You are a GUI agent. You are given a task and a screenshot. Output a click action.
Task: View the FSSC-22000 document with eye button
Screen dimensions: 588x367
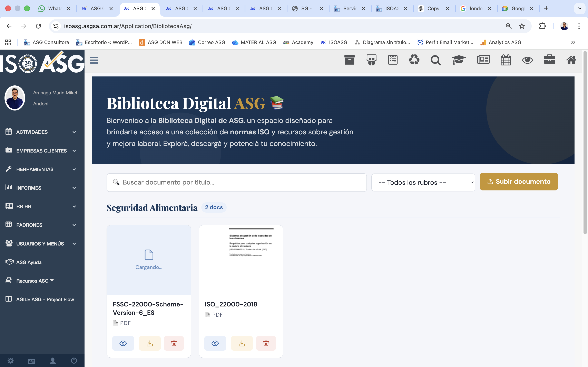coord(123,343)
